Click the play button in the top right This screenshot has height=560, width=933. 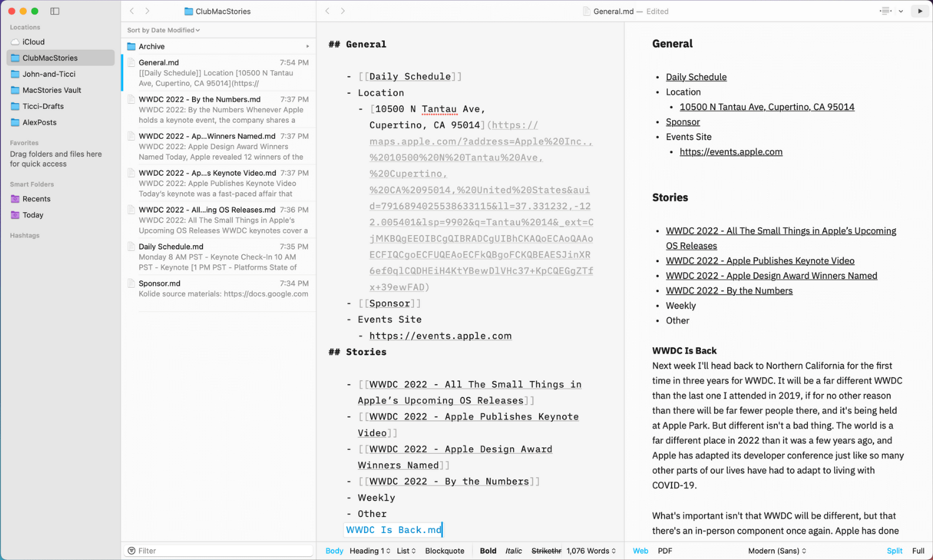point(919,11)
